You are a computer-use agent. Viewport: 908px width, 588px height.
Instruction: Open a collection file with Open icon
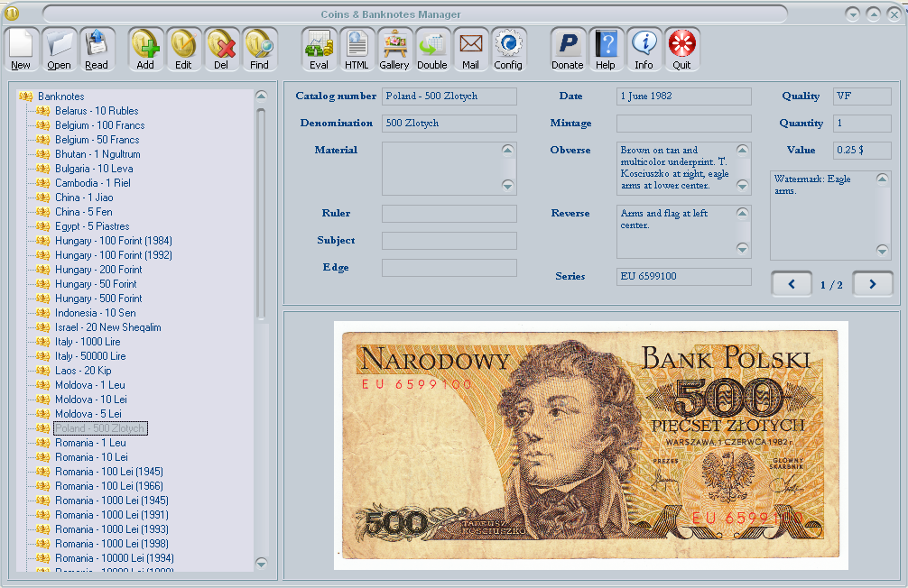(x=59, y=50)
